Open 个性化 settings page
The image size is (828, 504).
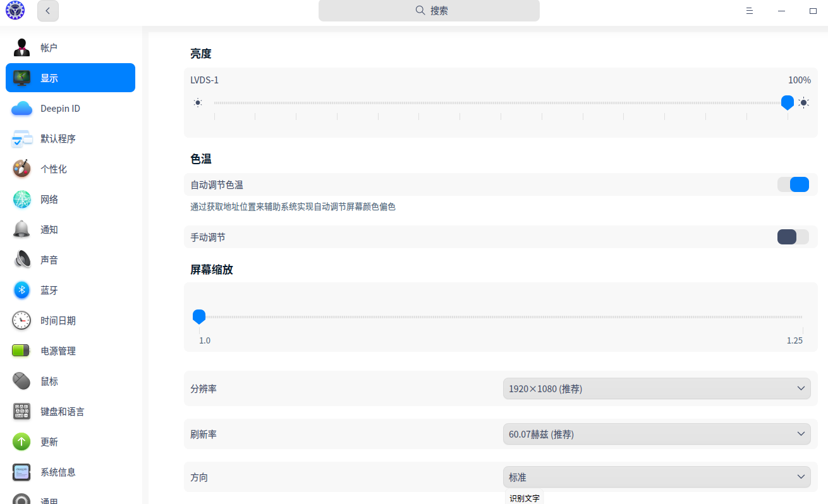pos(70,169)
